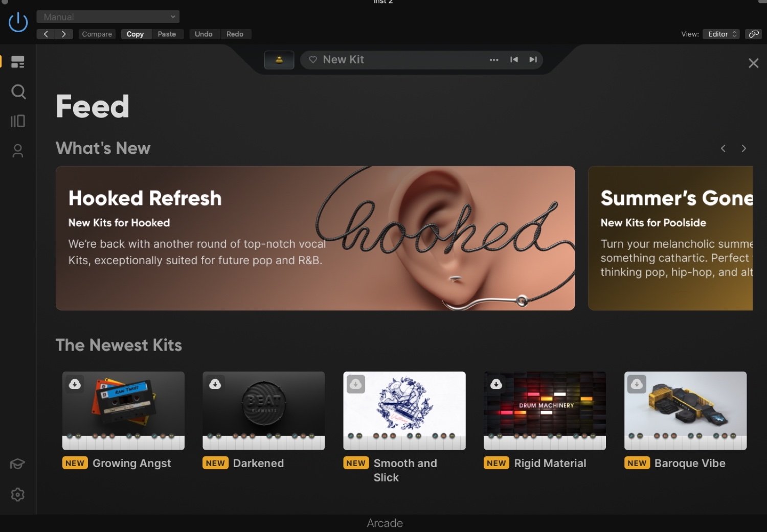767x532 pixels.
Task: Favorite New Kit with the heart icon
Action: 313,60
